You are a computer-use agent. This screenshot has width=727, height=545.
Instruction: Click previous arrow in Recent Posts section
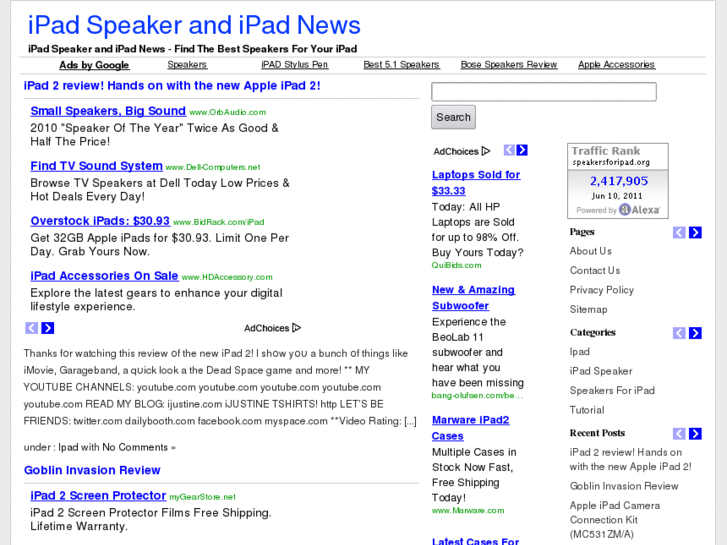tap(679, 434)
